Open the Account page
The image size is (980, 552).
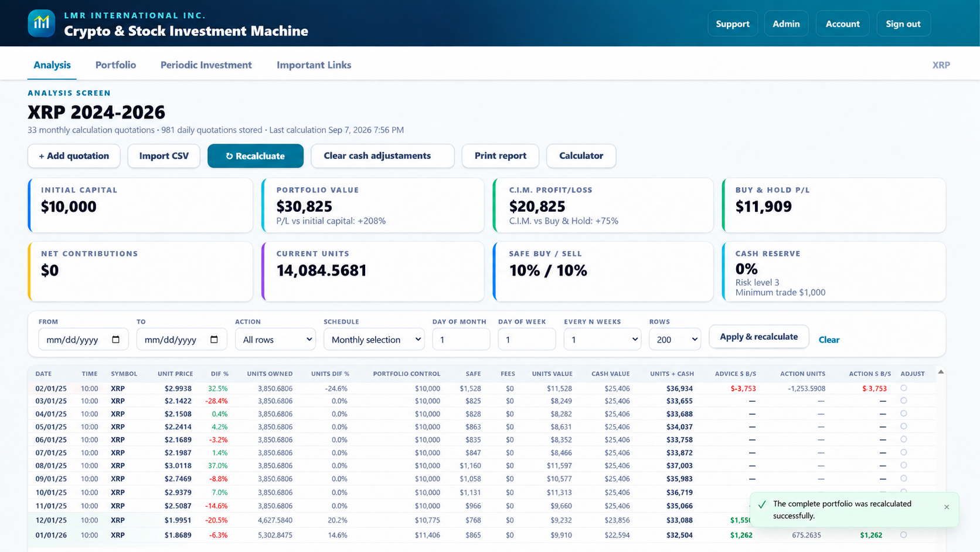coord(842,23)
